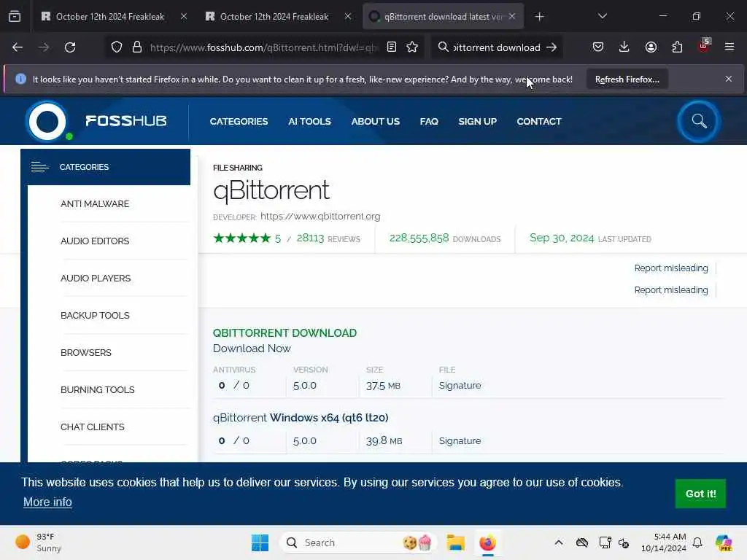Open Signature link for 39.8 MB file

460,441
